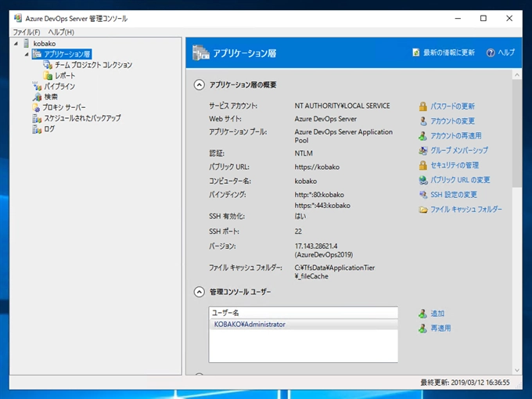Screen dimensions: 532x399
Task: Click the ログ node icon
Action: coord(37,129)
